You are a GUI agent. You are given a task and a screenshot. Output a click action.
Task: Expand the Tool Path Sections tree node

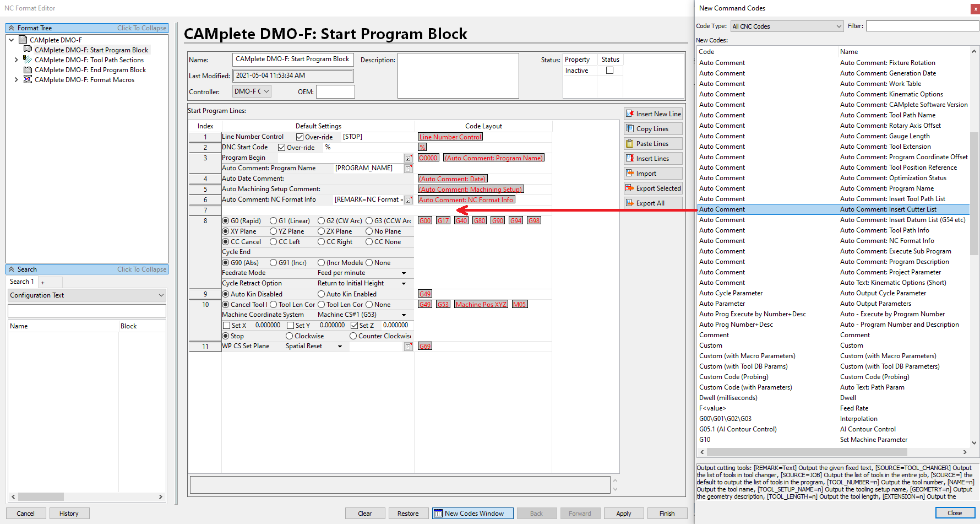click(x=17, y=60)
